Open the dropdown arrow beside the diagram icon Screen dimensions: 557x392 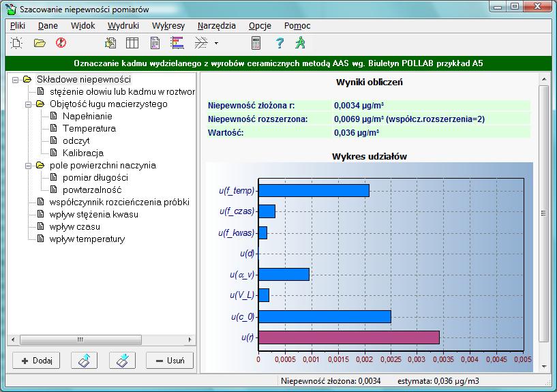pyautogui.click(x=216, y=44)
